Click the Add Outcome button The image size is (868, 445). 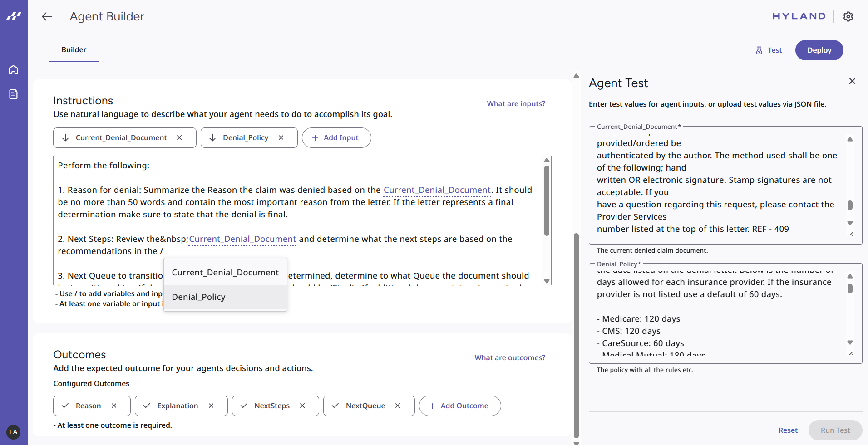(x=459, y=406)
